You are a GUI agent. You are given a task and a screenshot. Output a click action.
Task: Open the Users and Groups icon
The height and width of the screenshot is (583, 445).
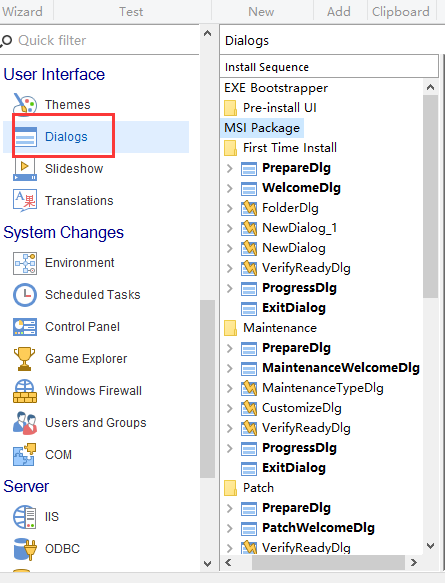click(x=25, y=423)
